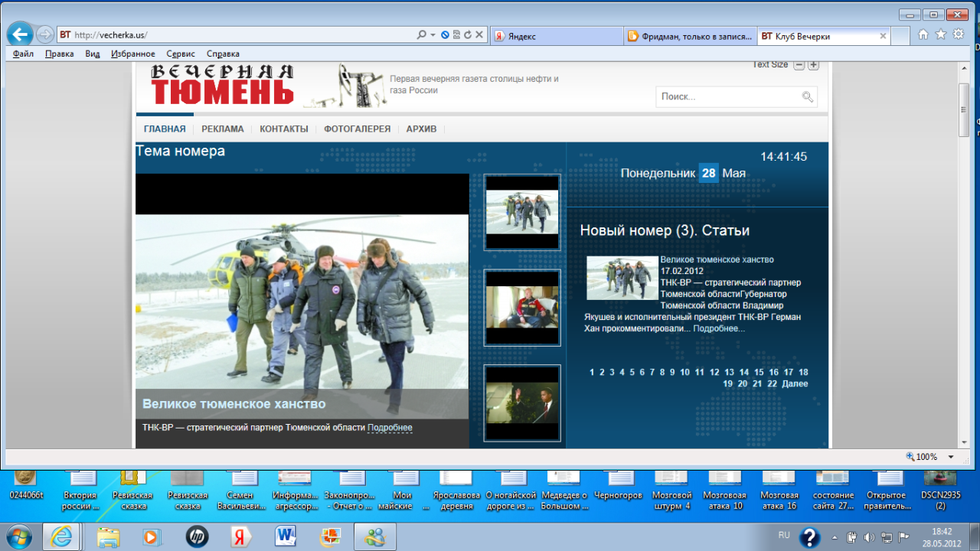Open the HP taskbar icon
This screenshot has height=551, width=980.
[x=197, y=537]
